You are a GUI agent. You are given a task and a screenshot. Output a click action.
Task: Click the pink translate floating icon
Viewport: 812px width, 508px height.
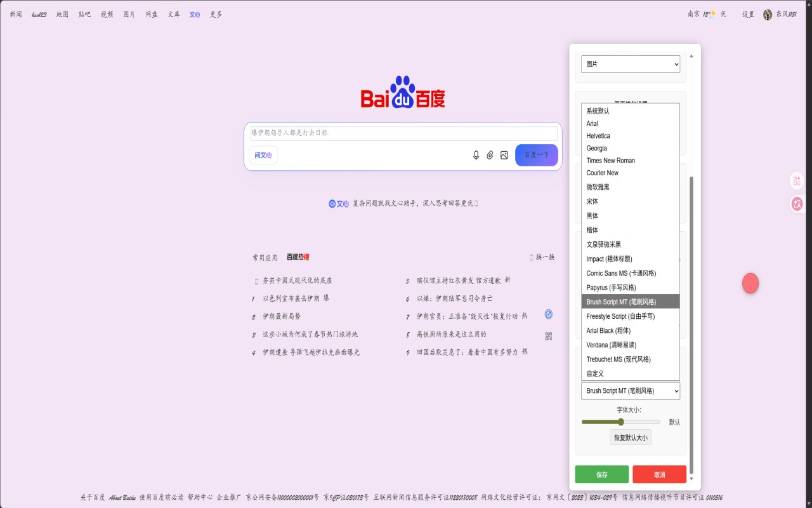tap(797, 204)
